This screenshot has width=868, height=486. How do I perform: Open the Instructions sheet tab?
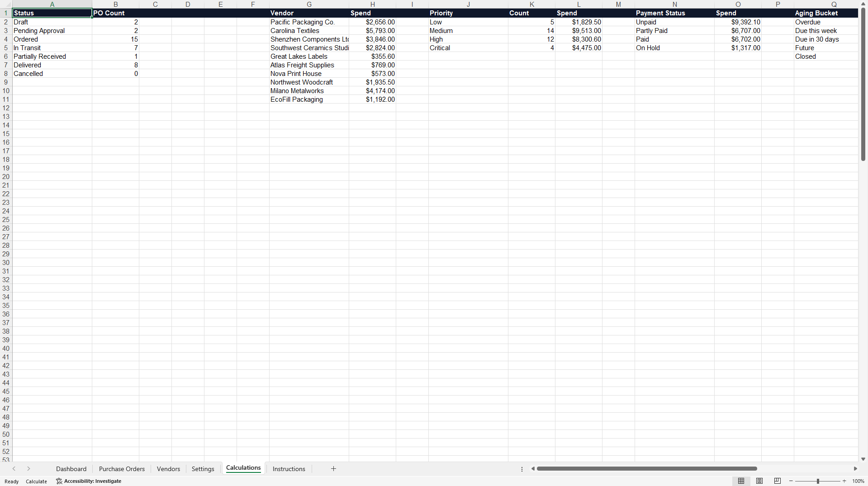click(x=289, y=469)
